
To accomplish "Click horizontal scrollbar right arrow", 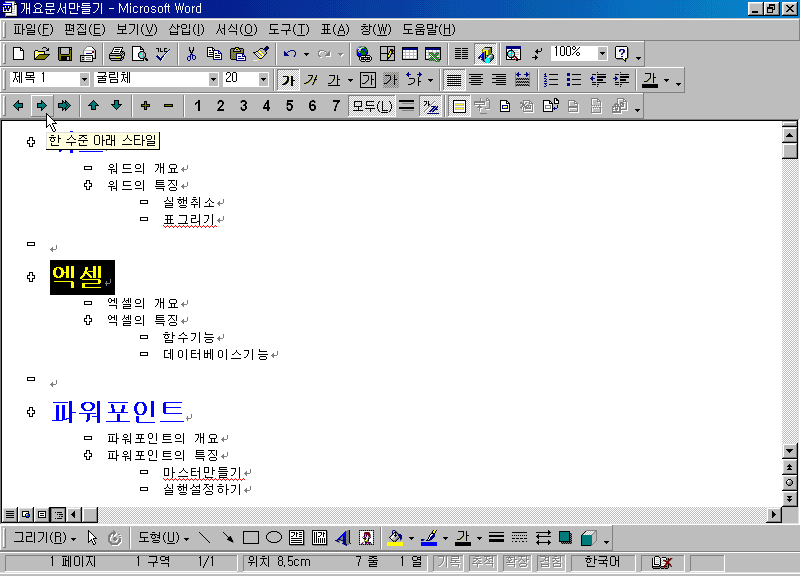I will (774, 514).
